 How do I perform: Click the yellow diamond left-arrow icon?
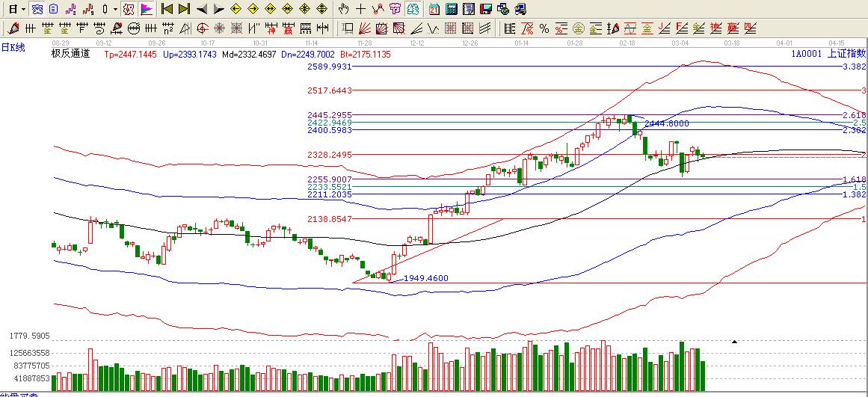point(236,9)
